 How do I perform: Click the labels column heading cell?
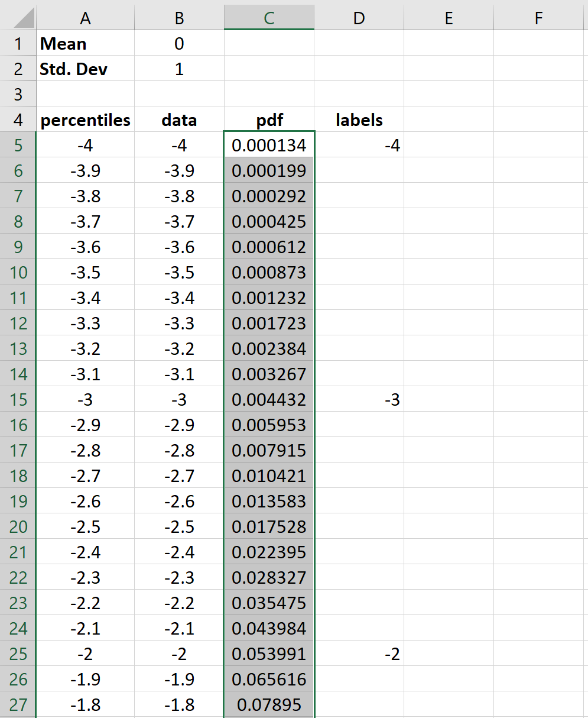pos(359,119)
